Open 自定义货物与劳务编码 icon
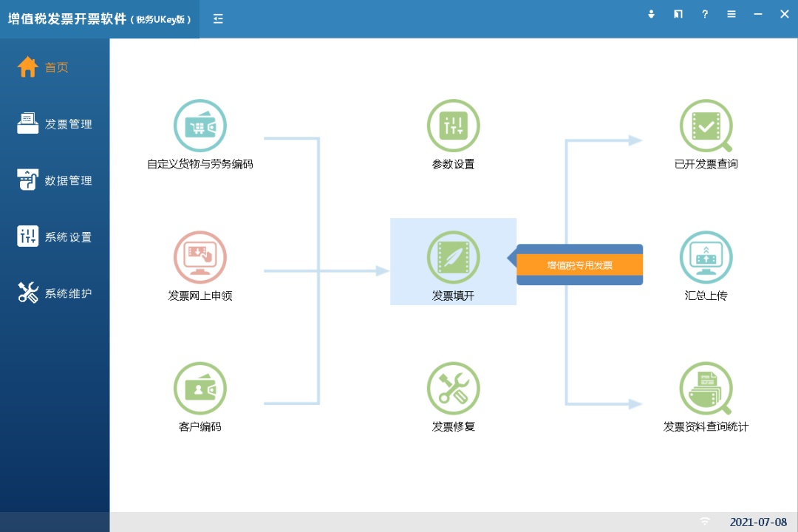Image resolution: width=798 pixels, height=532 pixels. [199, 126]
